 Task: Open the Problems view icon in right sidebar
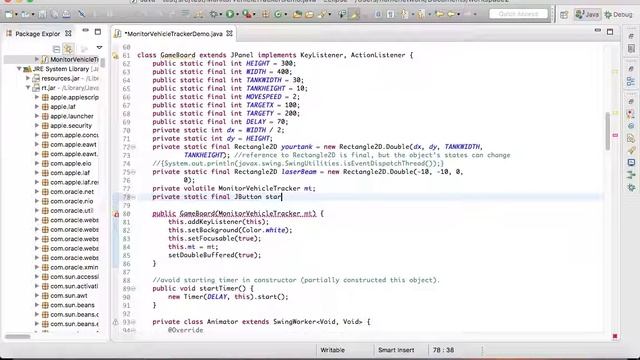coord(631,114)
